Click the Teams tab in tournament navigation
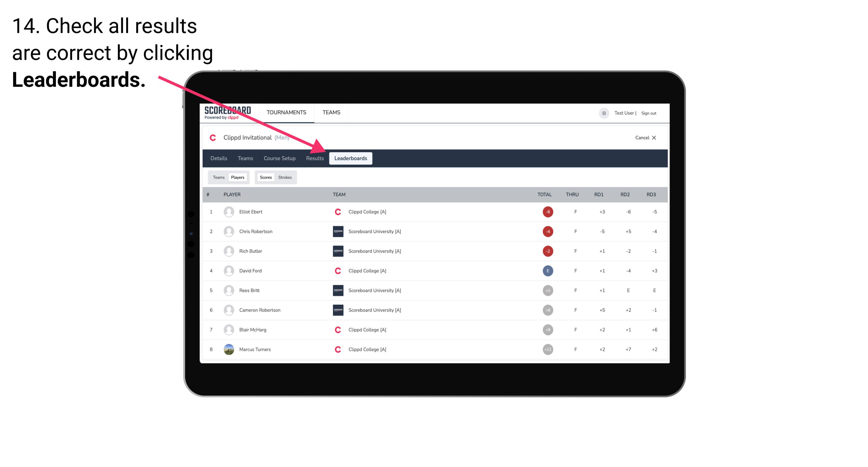The width and height of the screenshot is (868, 467). click(244, 158)
